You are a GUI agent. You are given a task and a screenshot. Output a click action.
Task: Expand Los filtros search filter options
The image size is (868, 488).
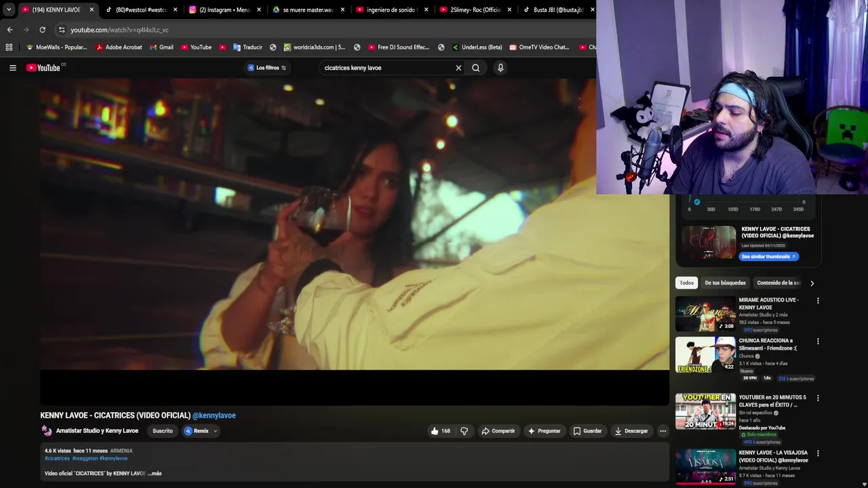(x=267, y=68)
